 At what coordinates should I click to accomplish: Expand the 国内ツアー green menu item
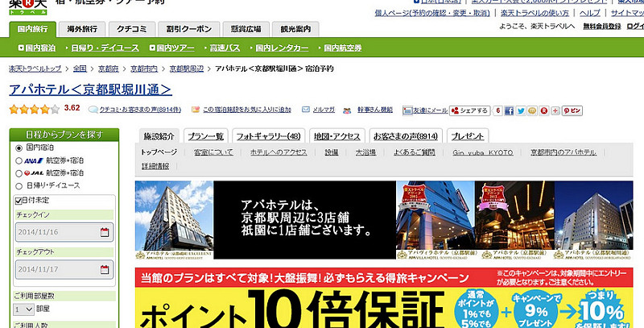point(171,48)
